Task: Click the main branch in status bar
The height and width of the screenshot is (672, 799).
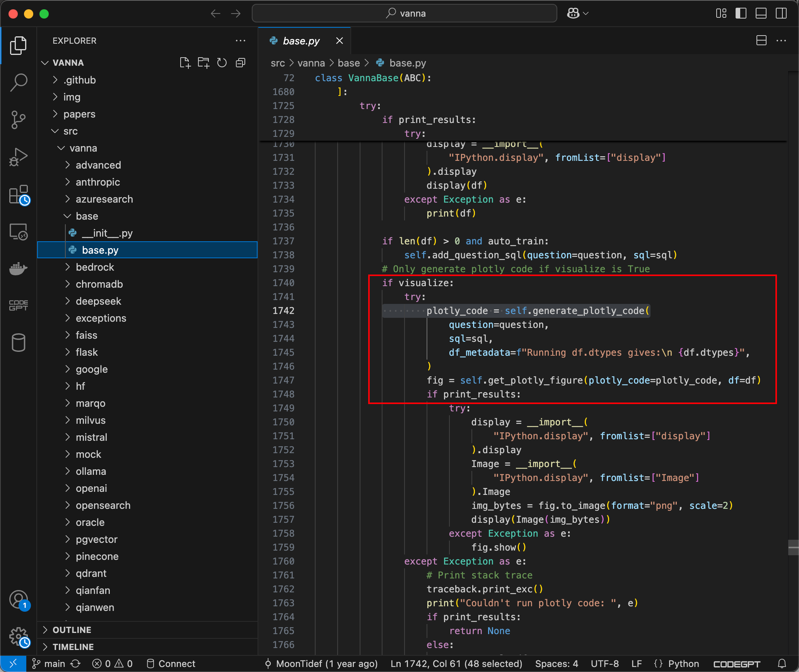Action: [54, 664]
